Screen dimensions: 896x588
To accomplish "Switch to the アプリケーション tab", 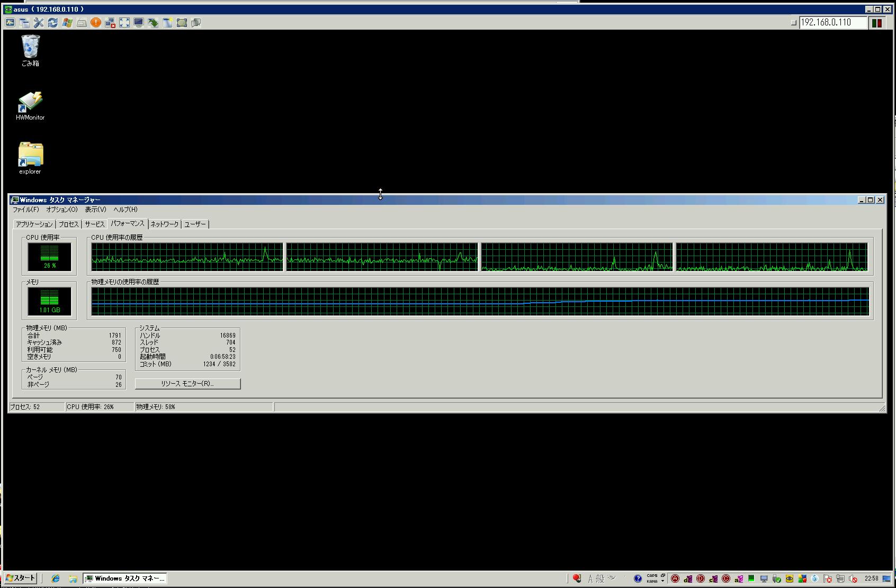I will click(34, 224).
